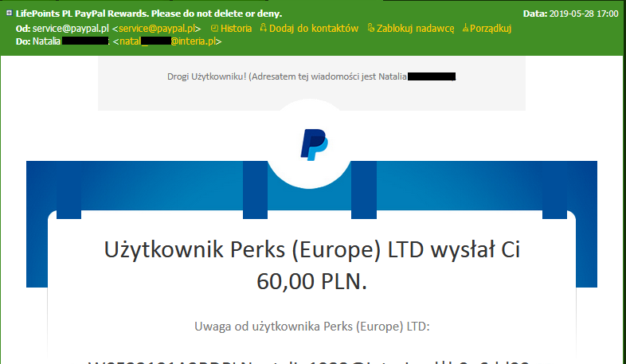Click the message date 2019-05-28 17:00
Image resolution: width=626 pixels, height=364 pixels.
pyautogui.click(x=584, y=14)
